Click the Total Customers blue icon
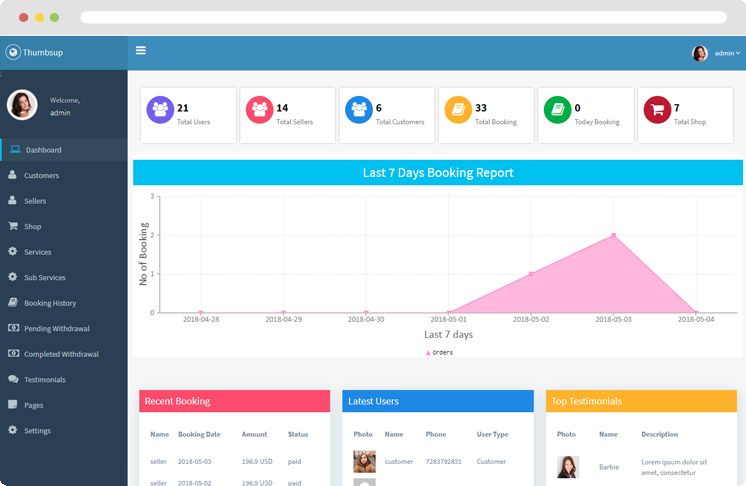 tap(358, 110)
